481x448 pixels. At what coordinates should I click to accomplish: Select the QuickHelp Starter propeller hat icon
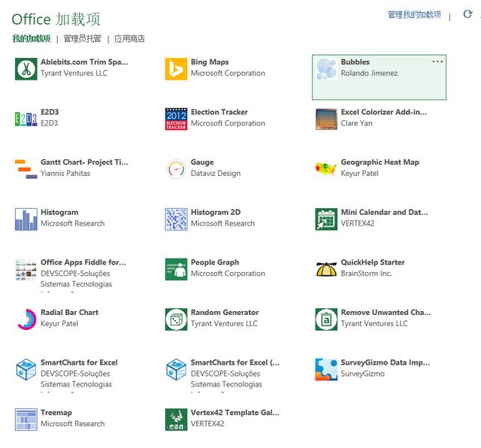click(x=326, y=269)
